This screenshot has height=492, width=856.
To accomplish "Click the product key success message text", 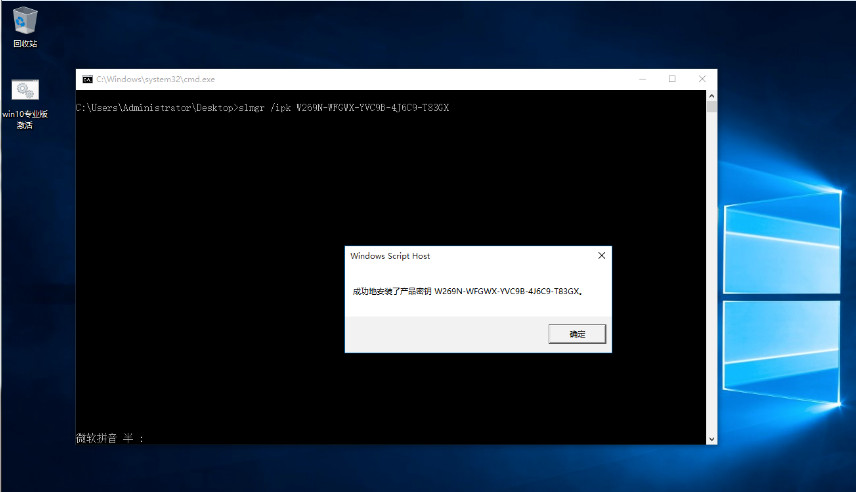I will [x=467, y=291].
